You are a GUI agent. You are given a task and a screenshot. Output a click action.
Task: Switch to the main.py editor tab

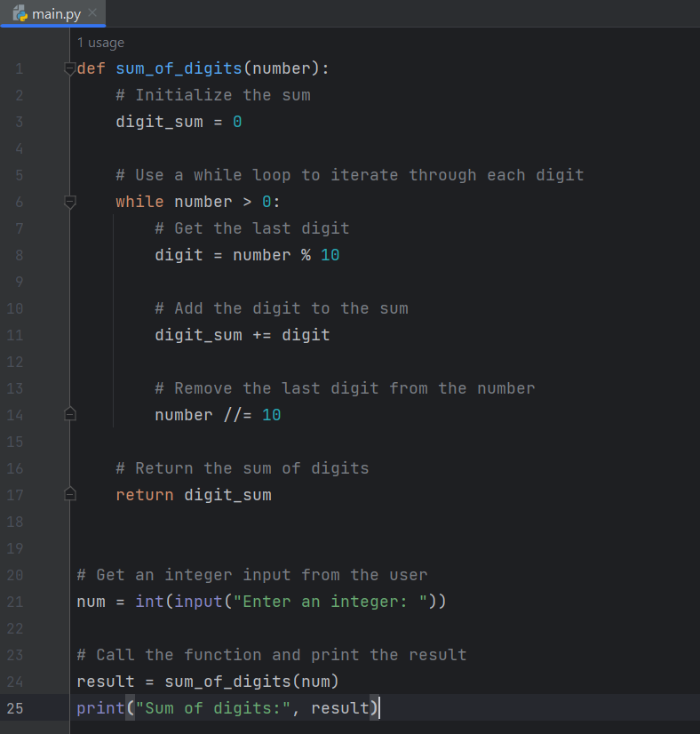[x=55, y=13]
